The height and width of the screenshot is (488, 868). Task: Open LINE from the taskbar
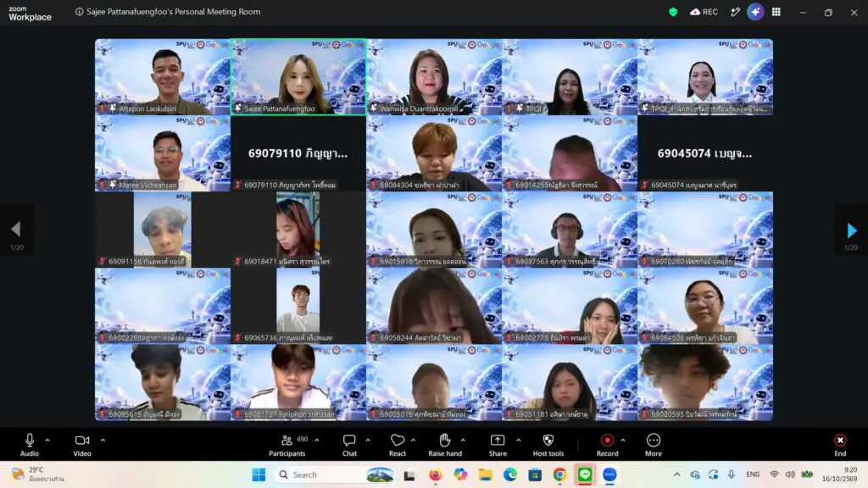[x=585, y=474]
